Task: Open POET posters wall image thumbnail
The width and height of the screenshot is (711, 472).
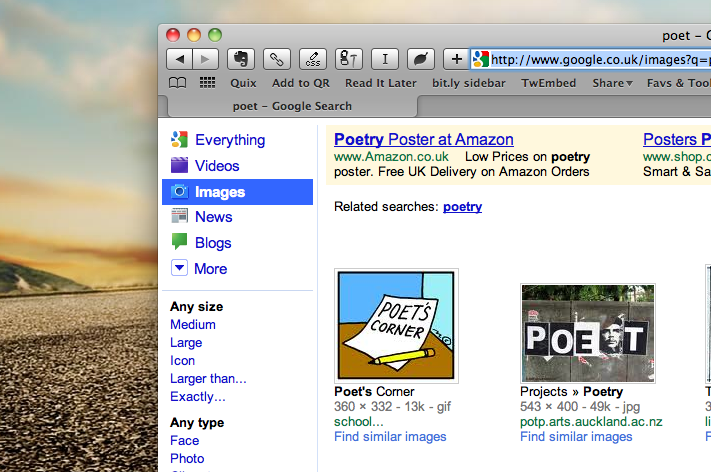Action: 588,333
